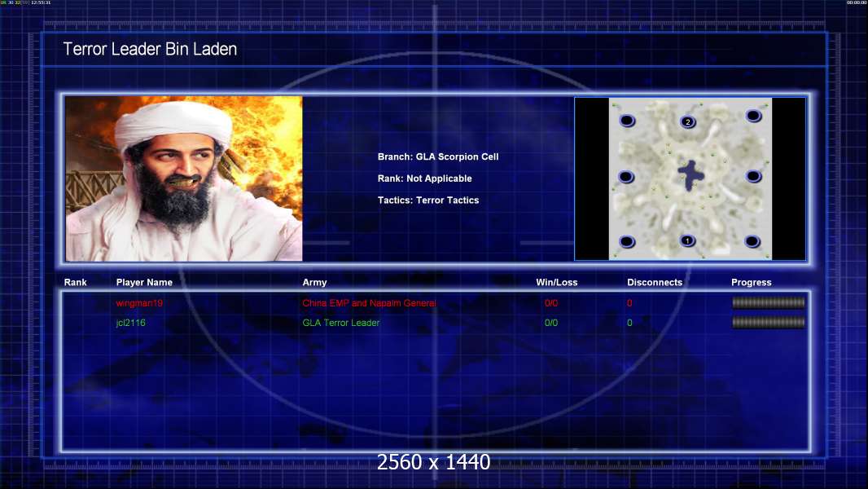
Task: Click the Win/Loss column header
Action: tap(556, 283)
